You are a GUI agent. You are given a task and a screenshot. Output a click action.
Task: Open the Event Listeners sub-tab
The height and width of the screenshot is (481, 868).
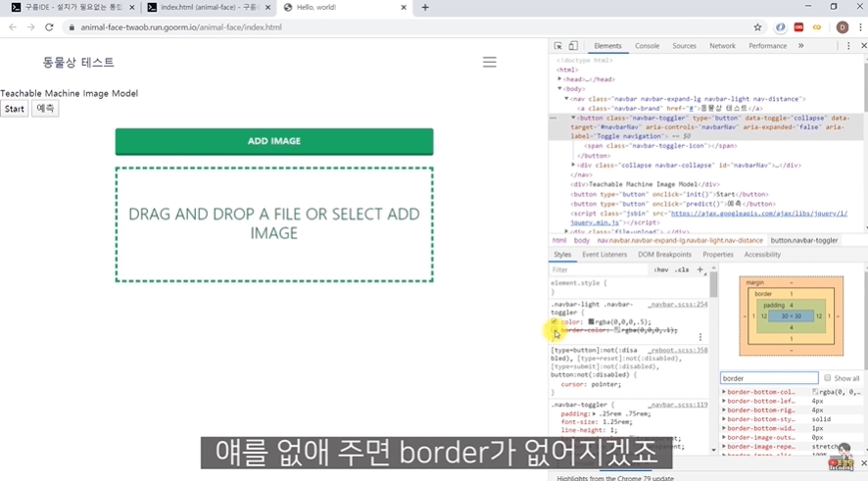pyautogui.click(x=604, y=255)
